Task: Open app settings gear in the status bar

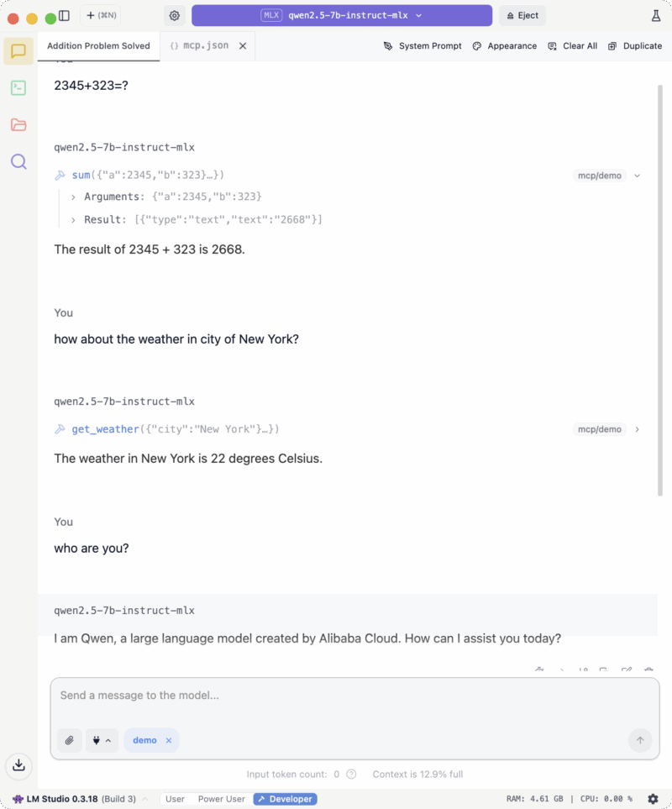Action: tap(653, 799)
